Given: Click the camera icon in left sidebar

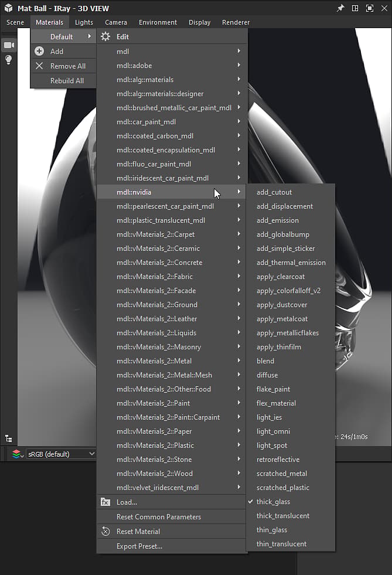Looking at the screenshot, I should pos(9,45).
